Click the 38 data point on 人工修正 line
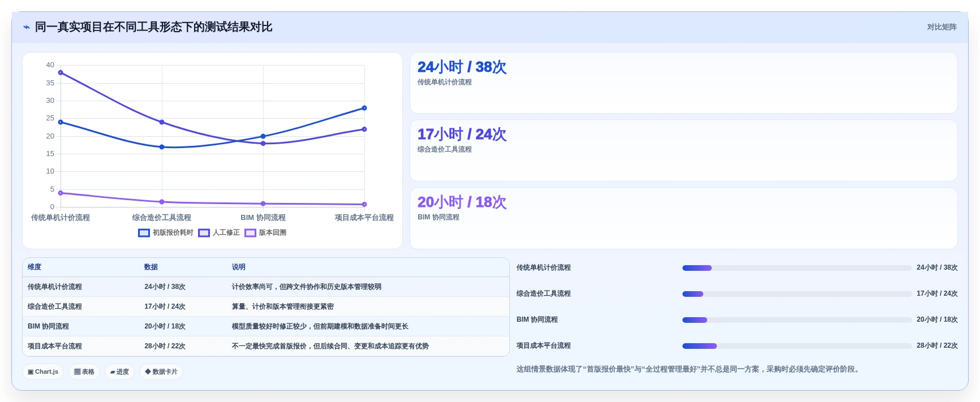Screen dimensions: 980x402 [61, 72]
